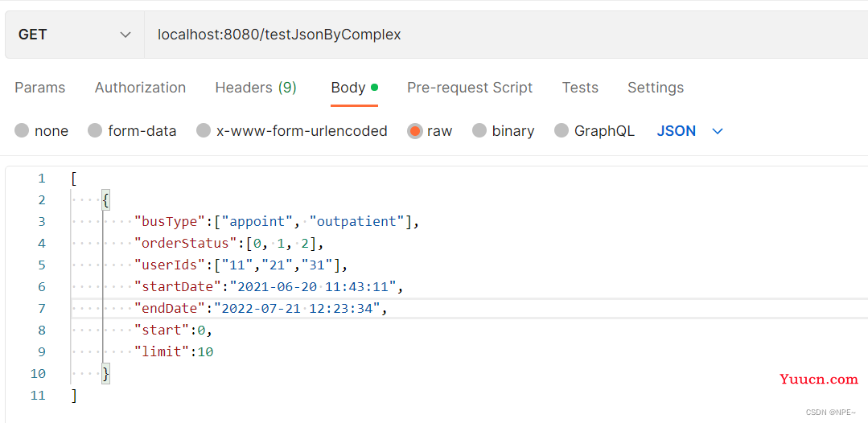Select the none body type radio
The image size is (868, 423).
tap(23, 131)
